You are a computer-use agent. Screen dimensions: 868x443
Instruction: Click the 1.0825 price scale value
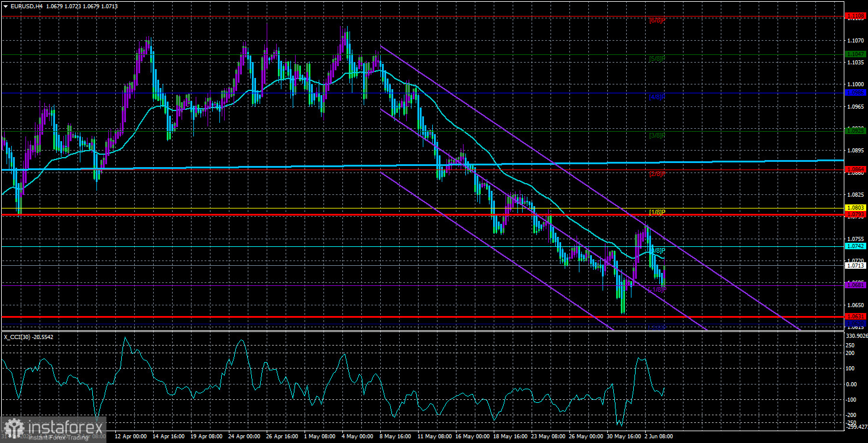click(855, 195)
